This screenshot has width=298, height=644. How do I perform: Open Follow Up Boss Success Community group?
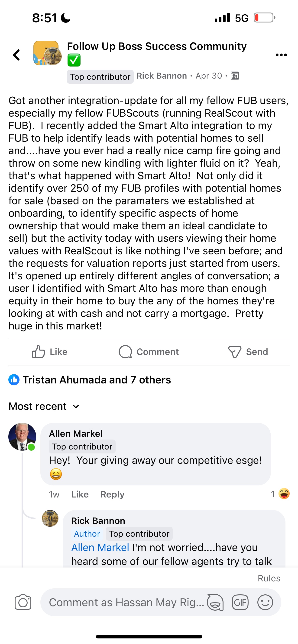click(157, 47)
